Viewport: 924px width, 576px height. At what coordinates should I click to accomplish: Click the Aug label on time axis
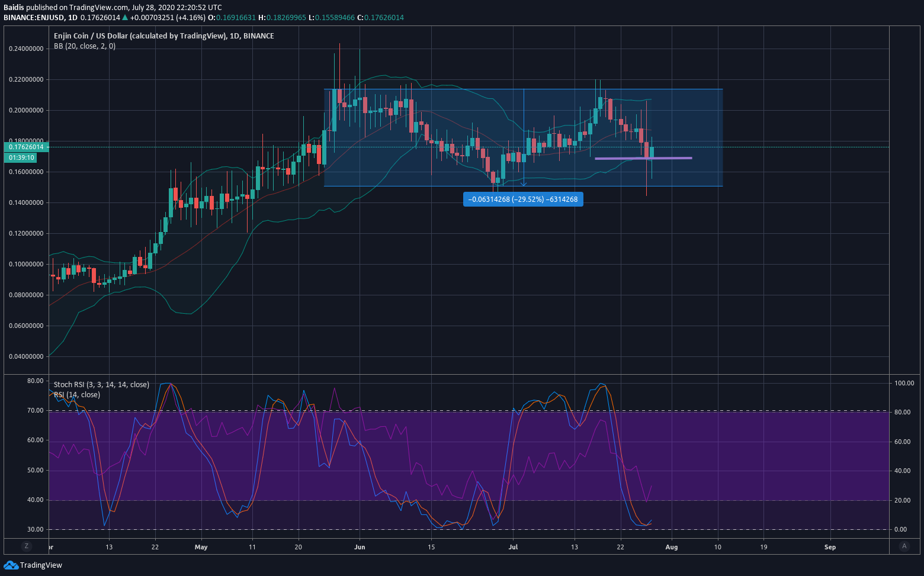click(672, 547)
